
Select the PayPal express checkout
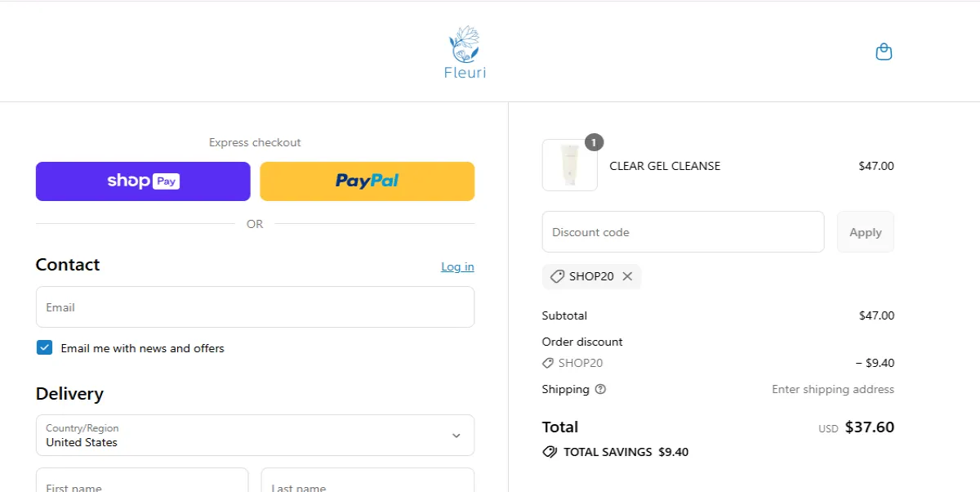pos(367,181)
